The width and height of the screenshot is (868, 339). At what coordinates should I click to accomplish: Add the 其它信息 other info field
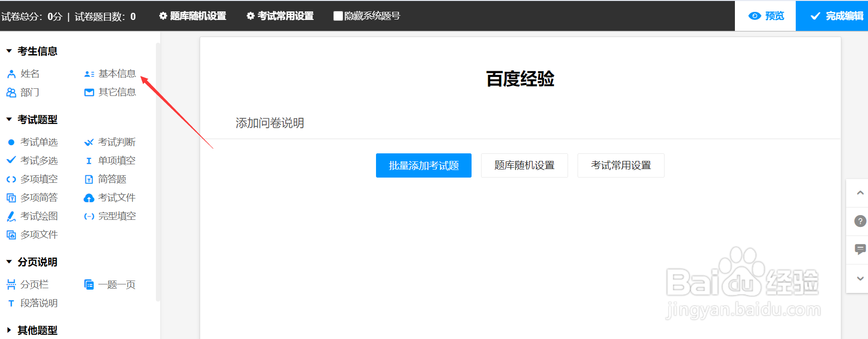[110, 92]
